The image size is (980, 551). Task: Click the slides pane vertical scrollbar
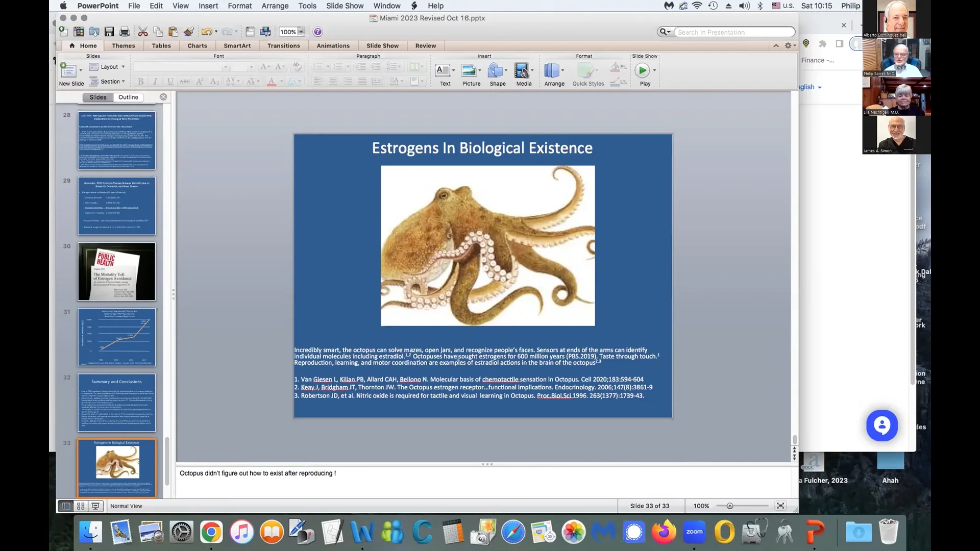pos(167,462)
